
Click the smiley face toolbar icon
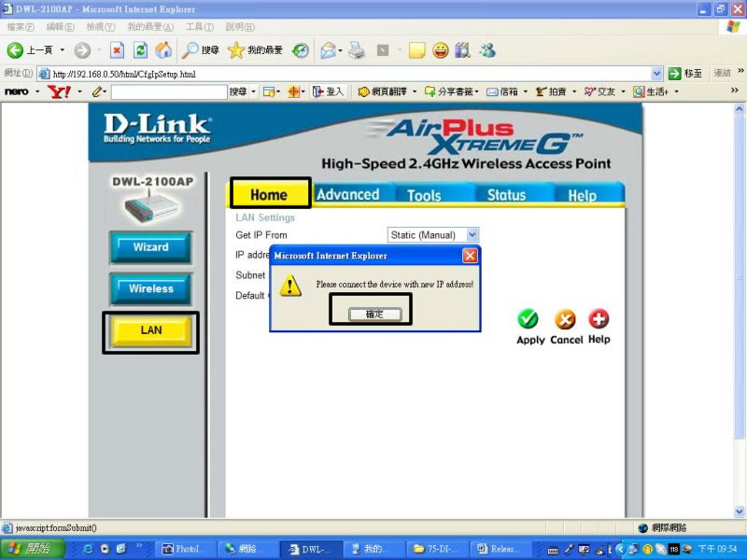(x=440, y=50)
